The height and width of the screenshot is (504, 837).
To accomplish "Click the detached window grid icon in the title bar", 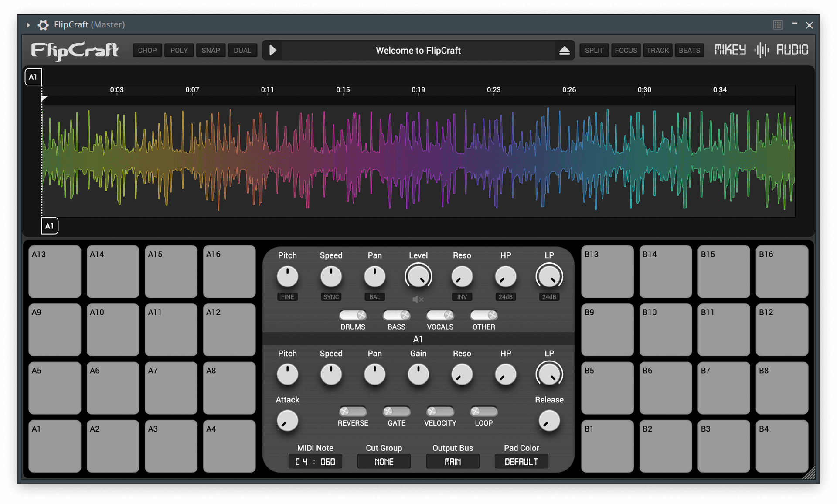I will (778, 25).
